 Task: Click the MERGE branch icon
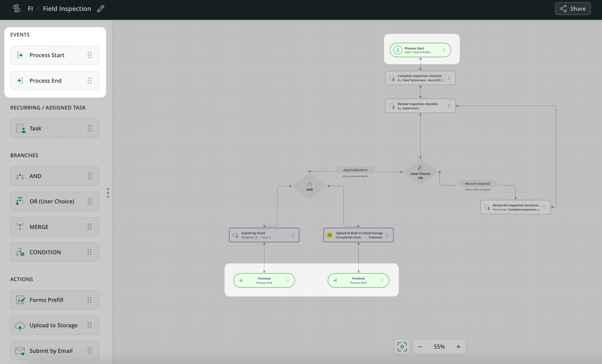coord(20,227)
